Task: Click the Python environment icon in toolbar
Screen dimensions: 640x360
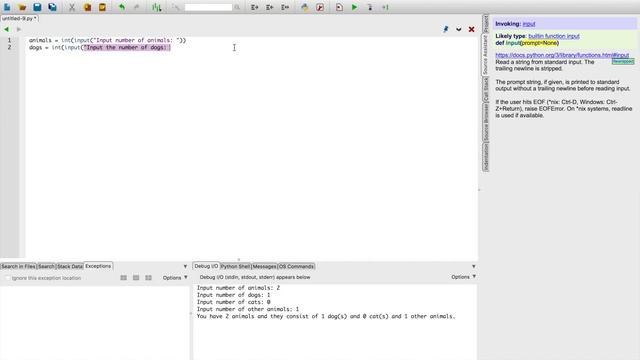Action: [305, 7]
